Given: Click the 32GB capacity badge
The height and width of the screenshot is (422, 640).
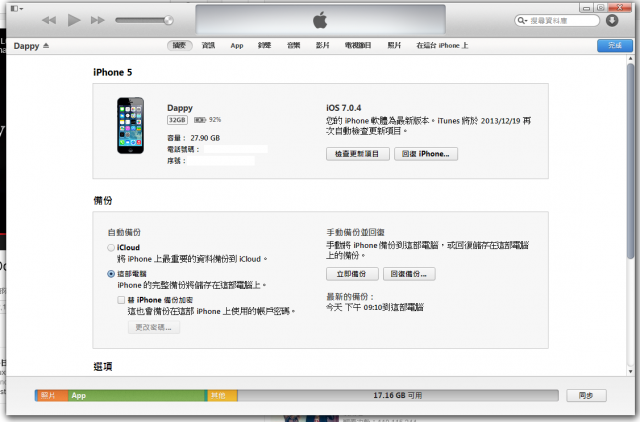Looking at the screenshot, I should coord(177,120).
